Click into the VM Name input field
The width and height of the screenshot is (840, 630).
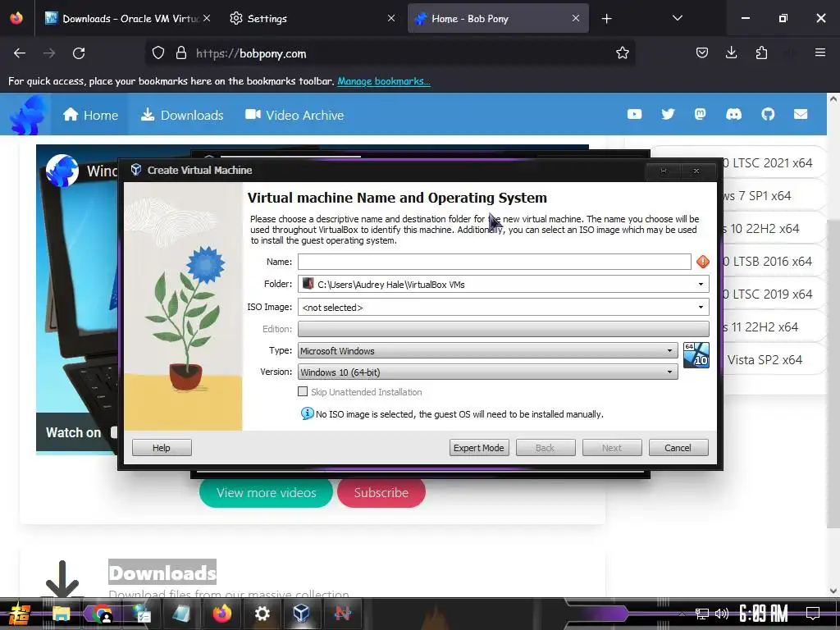pyautogui.click(x=494, y=262)
